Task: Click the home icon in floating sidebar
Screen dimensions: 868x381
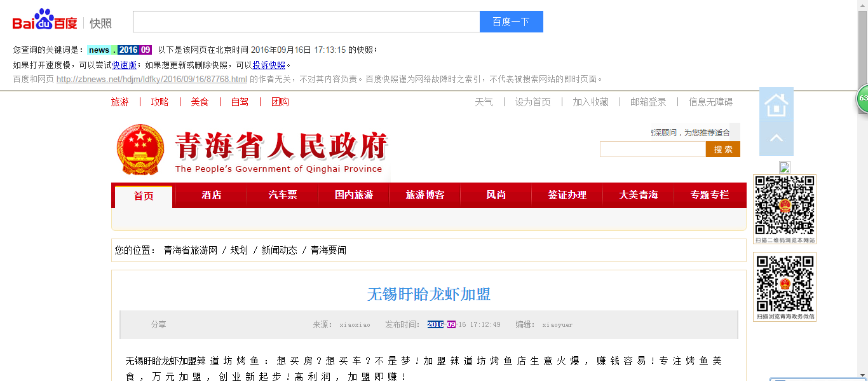Action: (x=776, y=104)
